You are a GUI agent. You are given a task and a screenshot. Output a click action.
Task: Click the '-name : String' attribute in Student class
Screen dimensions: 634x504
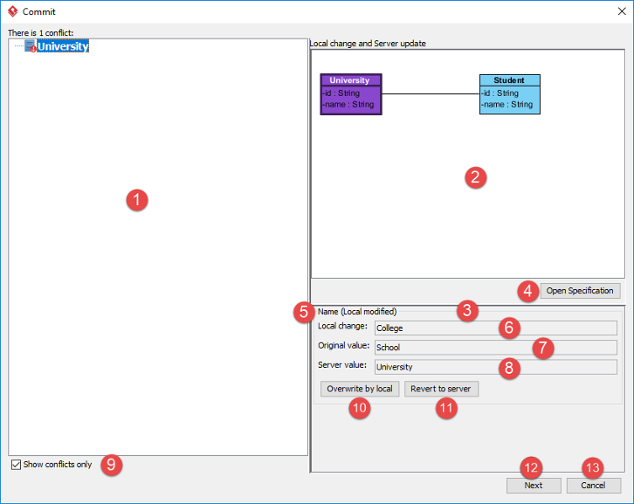(x=507, y=104)
